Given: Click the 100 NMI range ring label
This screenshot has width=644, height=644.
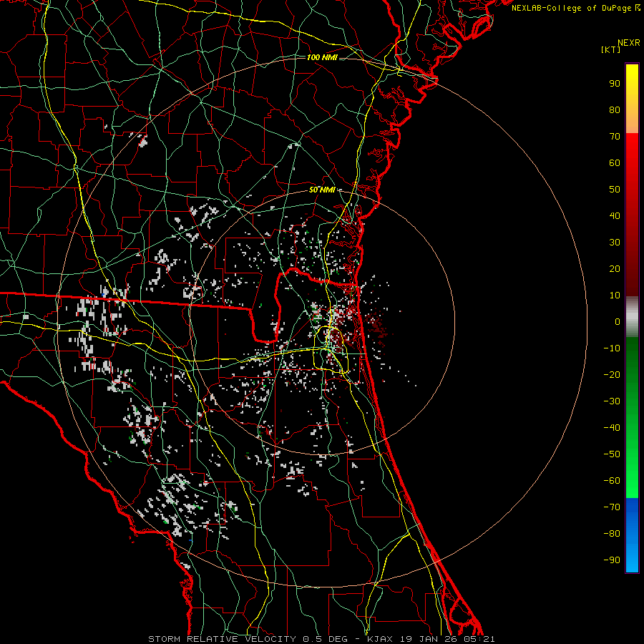Looking at the screenshot, I should click(x=322, y=57).
